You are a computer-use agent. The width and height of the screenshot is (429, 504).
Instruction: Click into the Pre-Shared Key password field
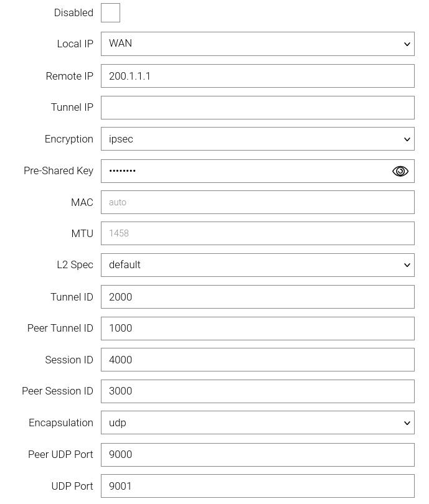243,171
